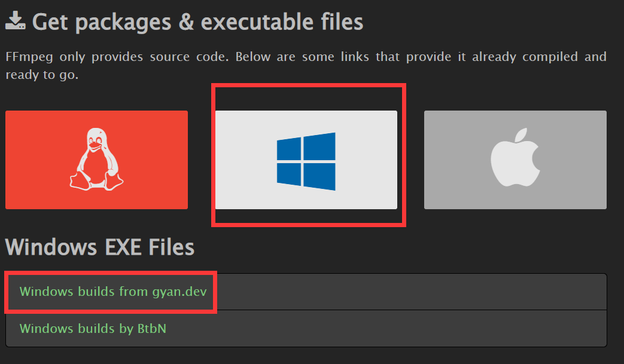624x364 pixels.
Task: Pick the Apple macOS logo tile
Action: (x=515, y=160)
